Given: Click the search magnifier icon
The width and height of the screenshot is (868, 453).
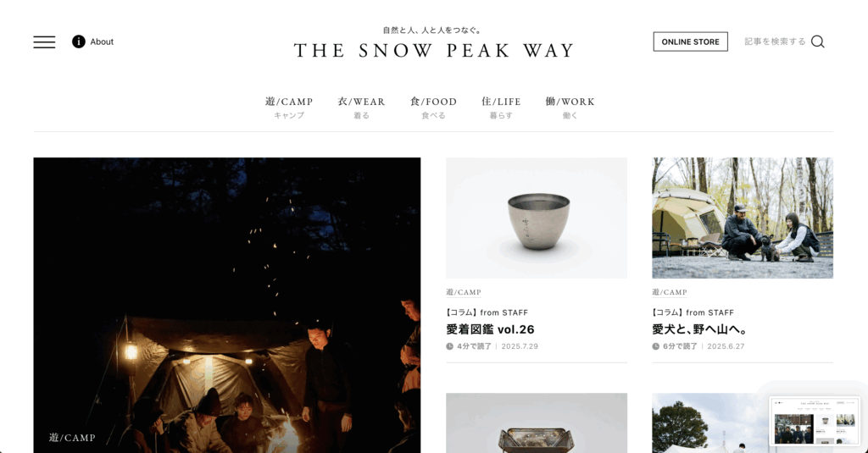Looking at the screenshot, I should (x=818, y=41).
